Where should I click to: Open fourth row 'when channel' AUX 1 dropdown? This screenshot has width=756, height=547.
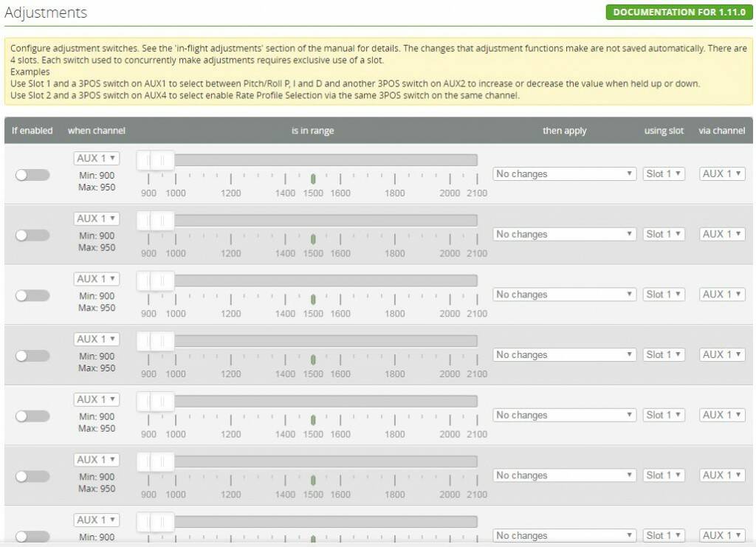tap(97, 339)
